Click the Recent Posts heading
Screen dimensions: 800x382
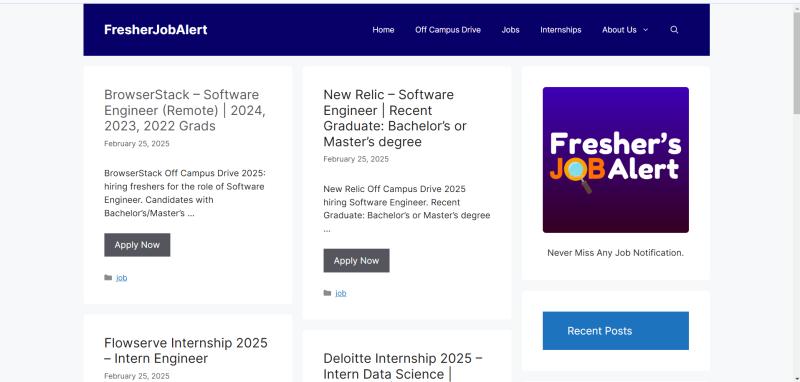tap(599, 331)
